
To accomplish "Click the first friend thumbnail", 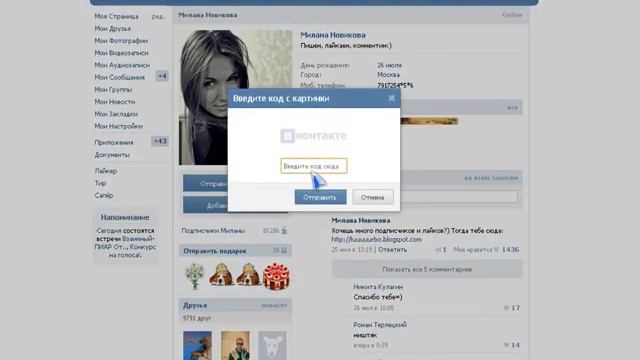I will coord(197,345).
